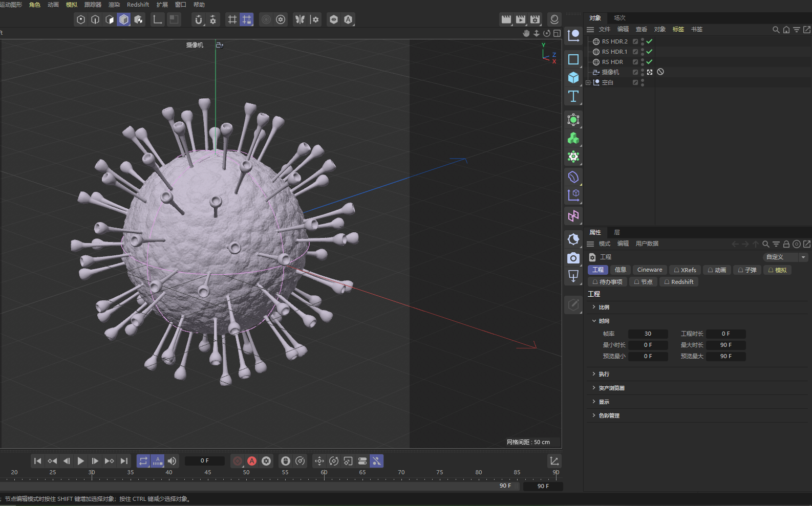
Task: Click the symmetry butterfly icon
Action: click(300, 19)
